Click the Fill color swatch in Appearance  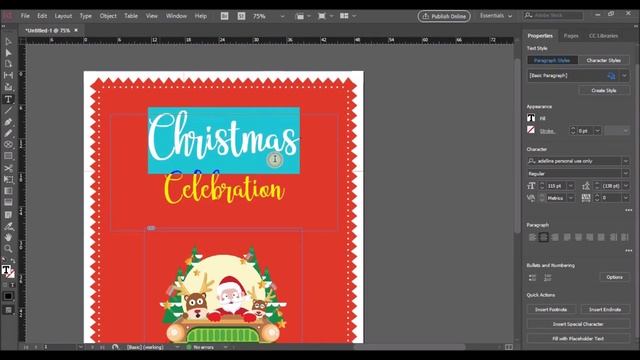pyautogui.click(x=531, y=118)
